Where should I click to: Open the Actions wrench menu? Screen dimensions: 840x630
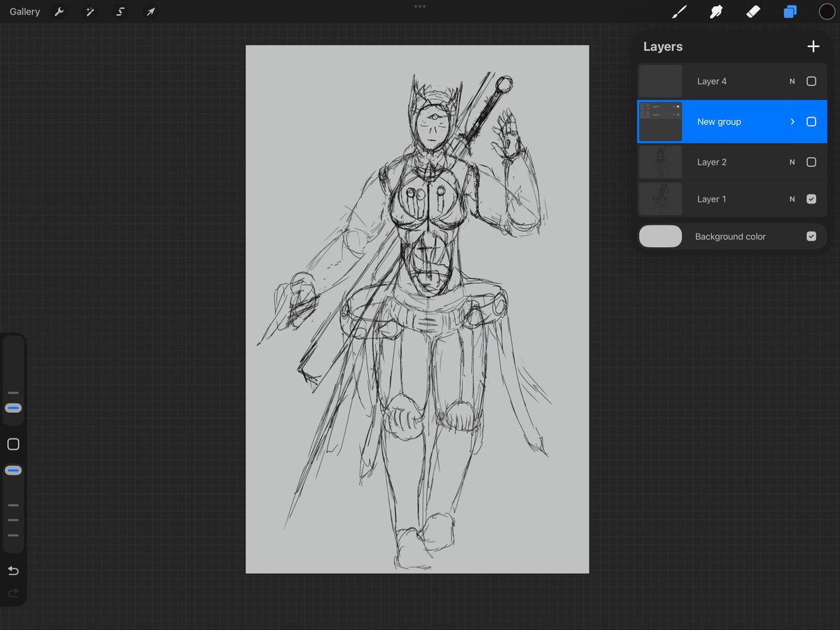point(59,12)
